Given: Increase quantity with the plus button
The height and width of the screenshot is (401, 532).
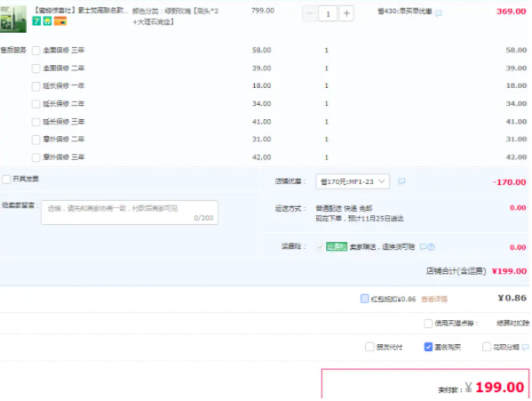Looking at the screenshot, I should 346,13.
